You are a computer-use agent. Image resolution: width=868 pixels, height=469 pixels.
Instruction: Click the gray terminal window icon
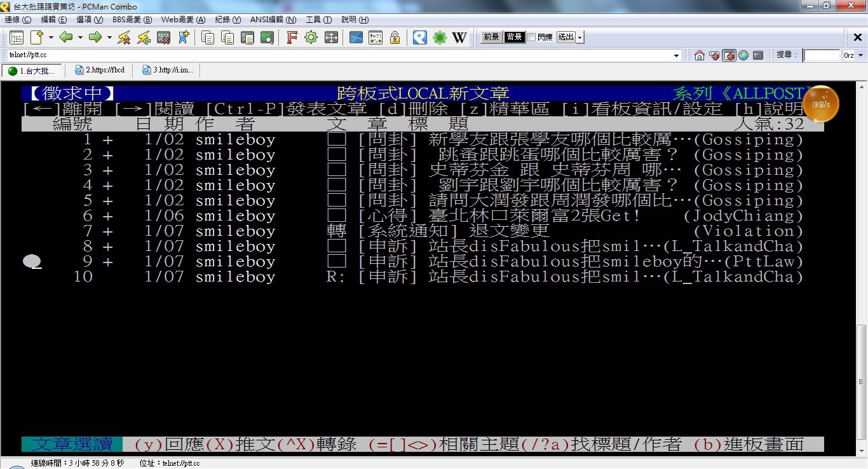point(758,55)
